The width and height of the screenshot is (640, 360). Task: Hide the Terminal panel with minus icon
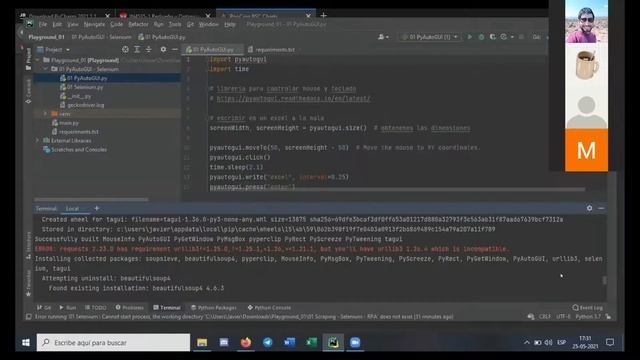(601, 208)
